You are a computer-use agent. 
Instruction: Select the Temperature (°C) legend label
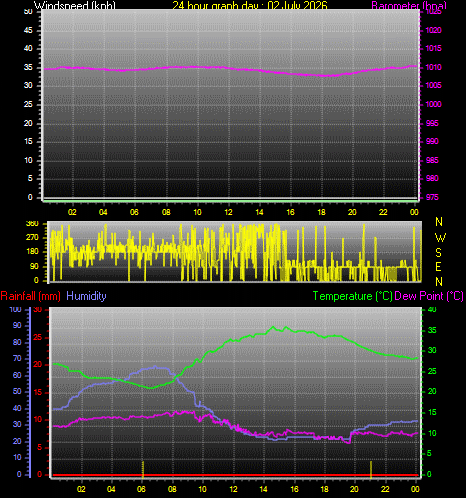coord(352,296)
